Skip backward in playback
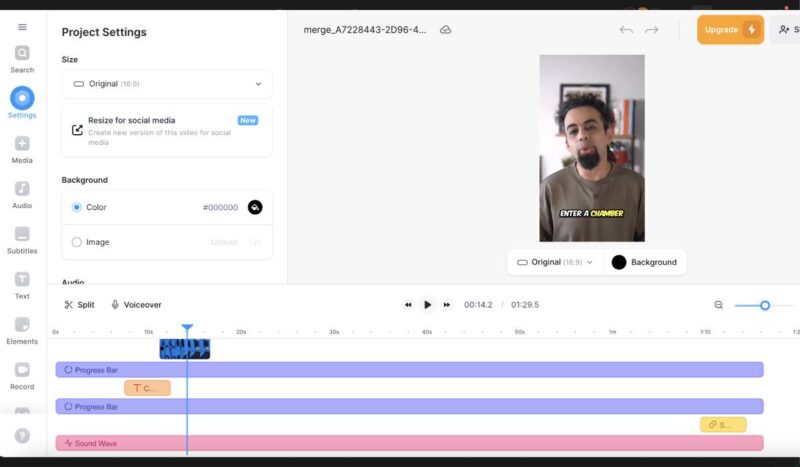800x467 pixels. [408, 305]
